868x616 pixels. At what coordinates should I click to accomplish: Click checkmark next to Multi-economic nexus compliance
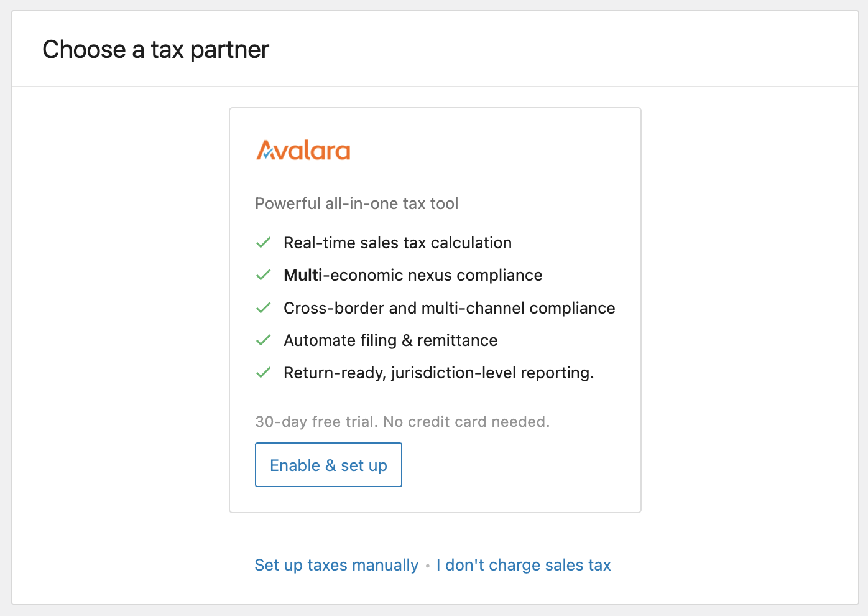pos(264,275)
